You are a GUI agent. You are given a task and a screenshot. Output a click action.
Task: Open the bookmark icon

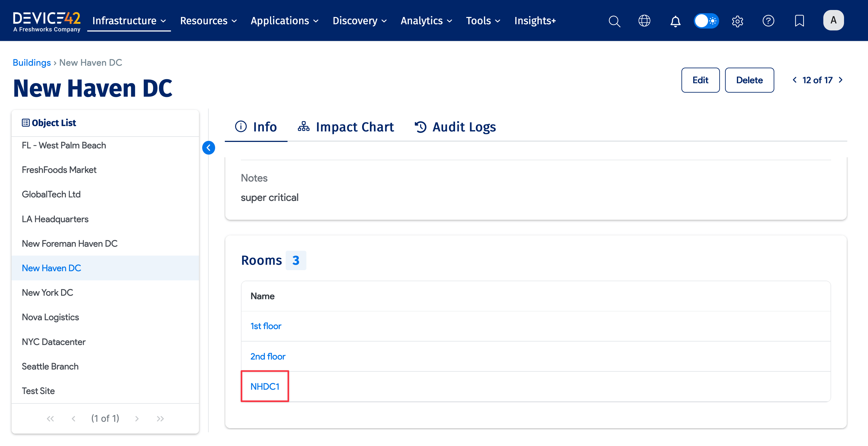pyautogui.click(x=799, y=21)
